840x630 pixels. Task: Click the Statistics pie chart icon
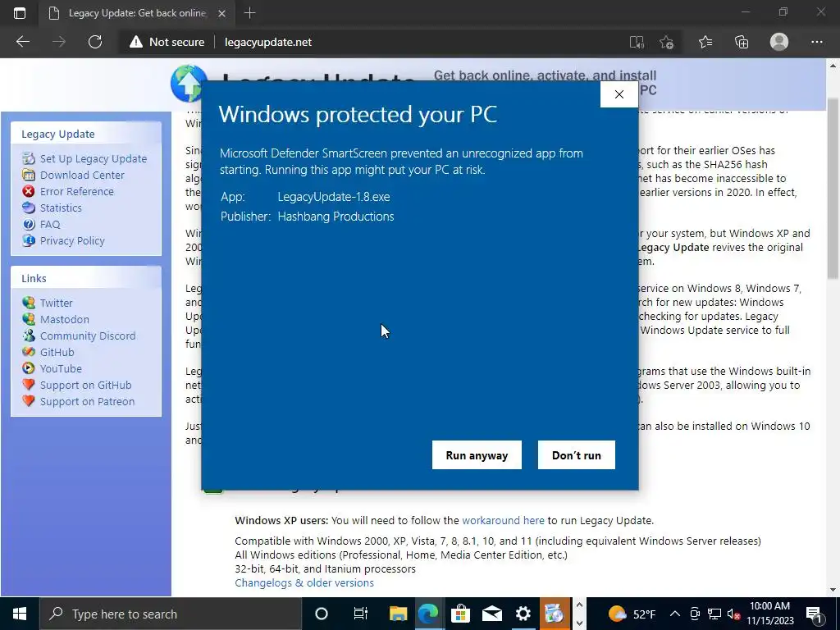coord(29,208)
